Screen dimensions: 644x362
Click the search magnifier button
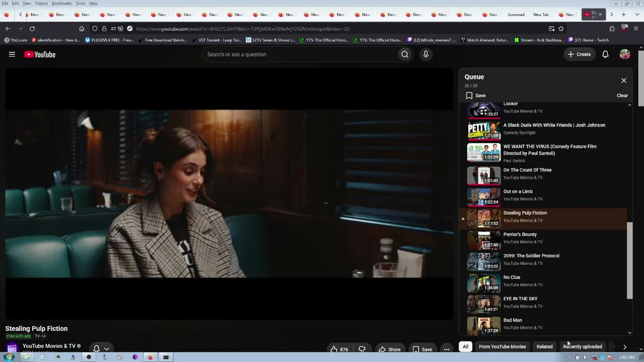(405, 54)
